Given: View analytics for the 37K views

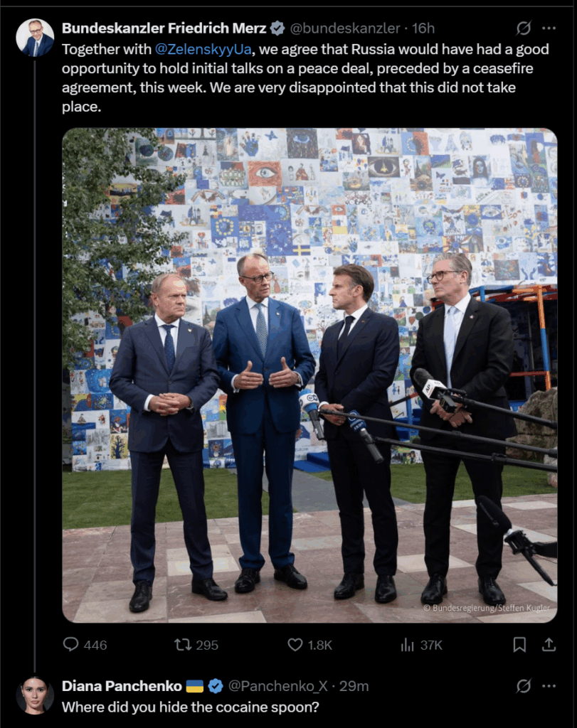Looking at the screenshot, I should 421,644.
